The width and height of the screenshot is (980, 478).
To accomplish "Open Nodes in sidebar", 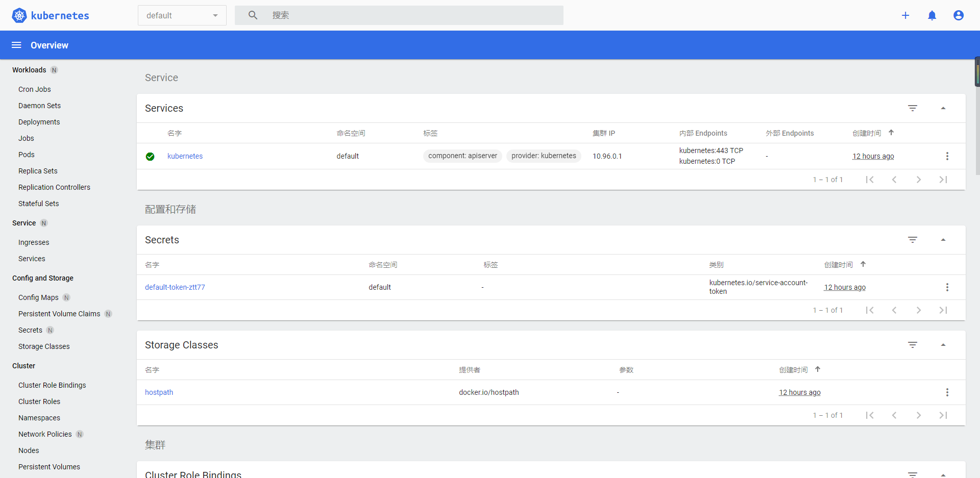I will (29, 450).
